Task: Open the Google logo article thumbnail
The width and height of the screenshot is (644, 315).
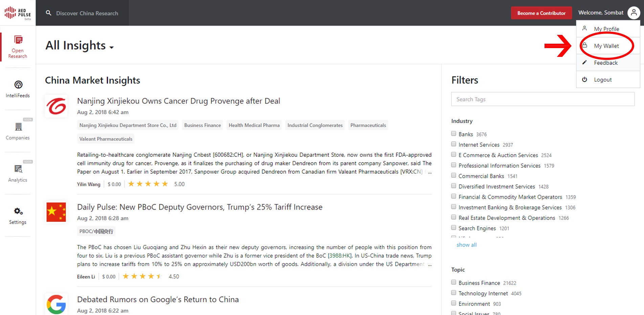Action: (x=56, y=304)
